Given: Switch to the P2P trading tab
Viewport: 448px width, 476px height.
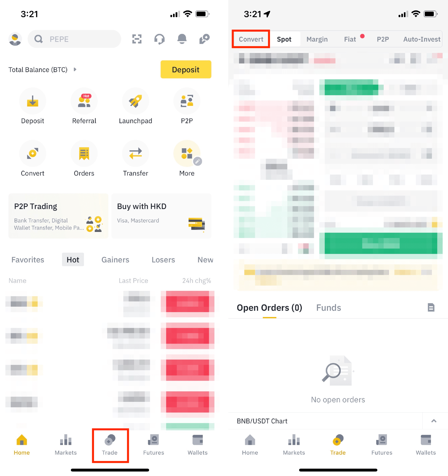Looking at the screenshot, I should [x=382, y=39].
